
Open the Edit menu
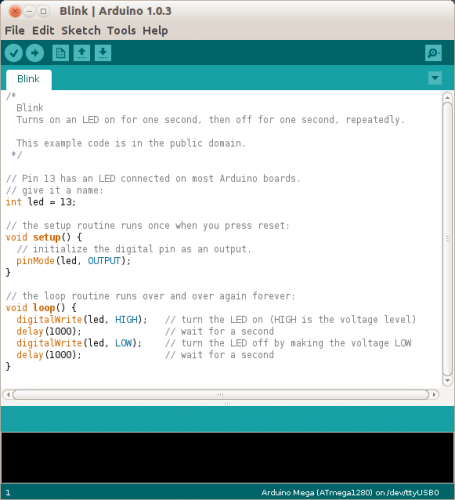pyautogui.click(x=43, y=30)
